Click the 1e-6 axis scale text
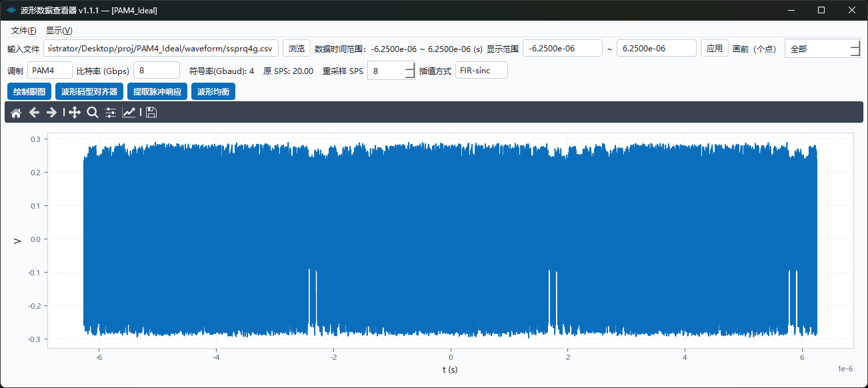The image size is (868, 388). (845, 369)
